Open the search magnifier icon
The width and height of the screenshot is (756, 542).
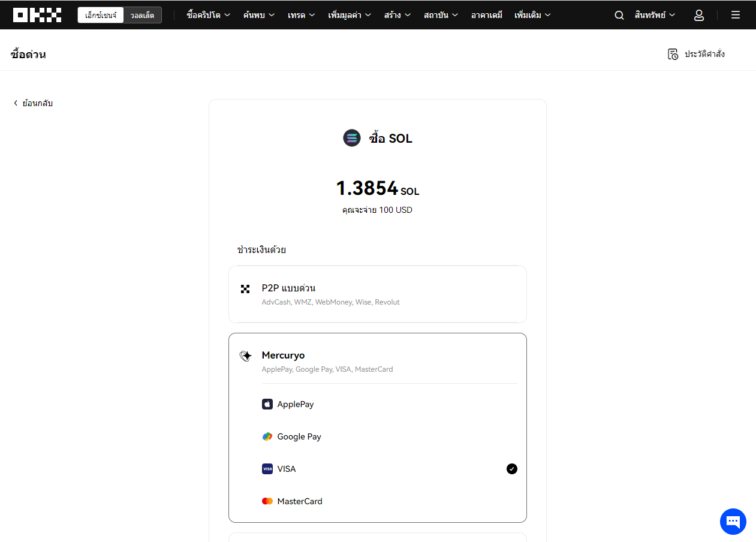coord(619,15)
